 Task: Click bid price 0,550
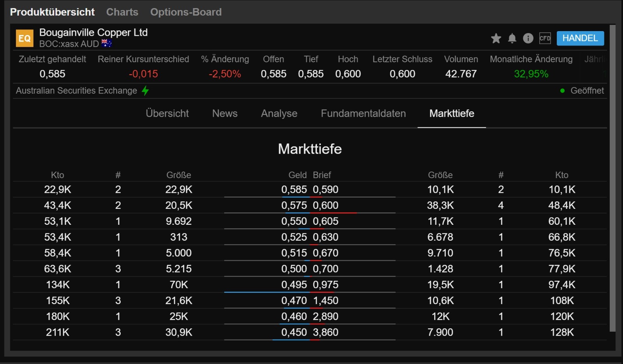tap(294, 221)
